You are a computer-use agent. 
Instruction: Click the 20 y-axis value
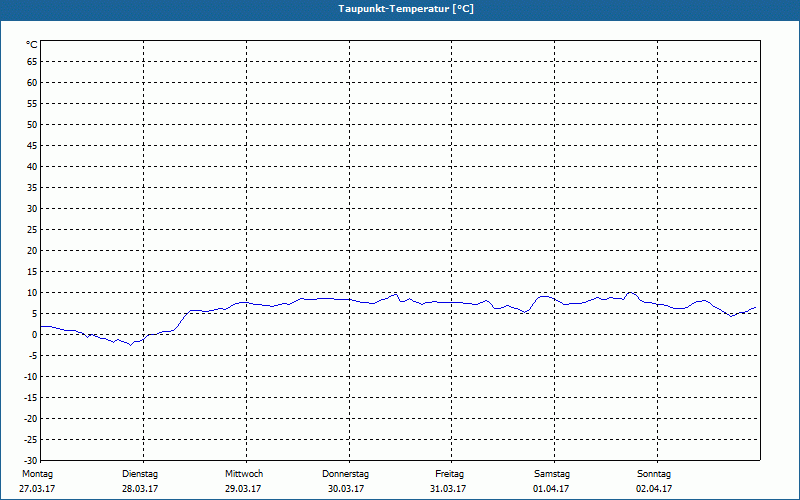tap(32, 251)
